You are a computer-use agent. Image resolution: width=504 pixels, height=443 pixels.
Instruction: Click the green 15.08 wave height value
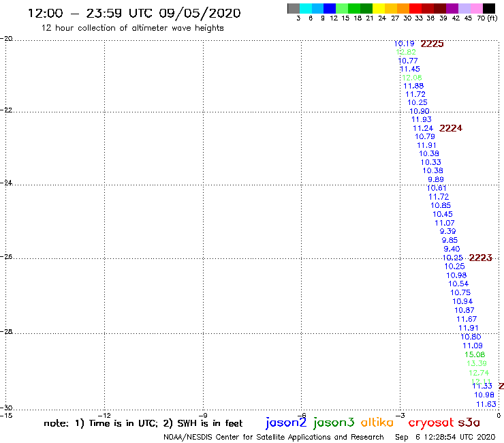coord(475,354)
